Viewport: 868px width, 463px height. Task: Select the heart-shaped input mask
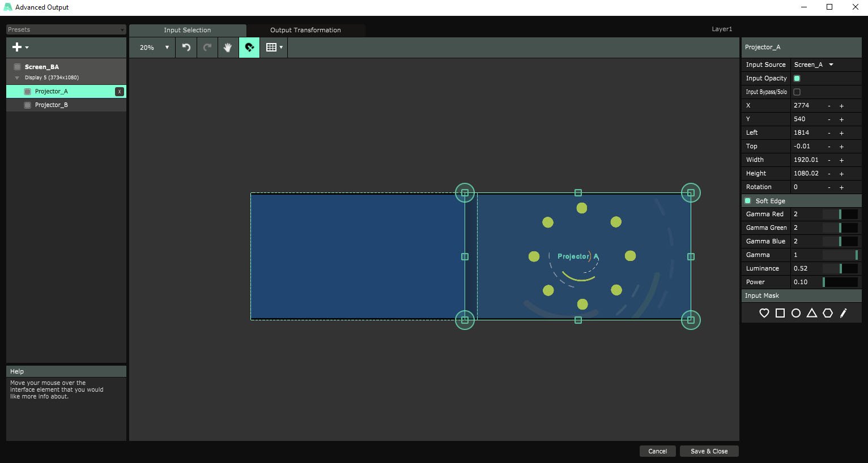764,313
